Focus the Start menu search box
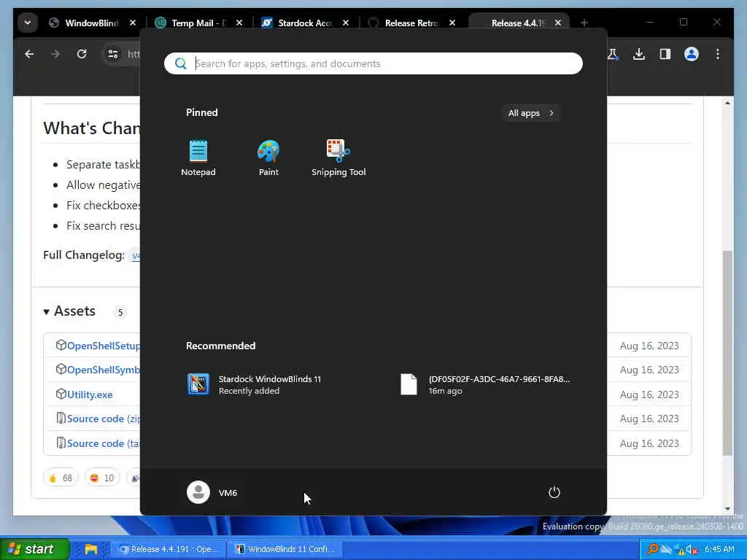Screen dimensions: 747x560 click(x=373, y=63)
